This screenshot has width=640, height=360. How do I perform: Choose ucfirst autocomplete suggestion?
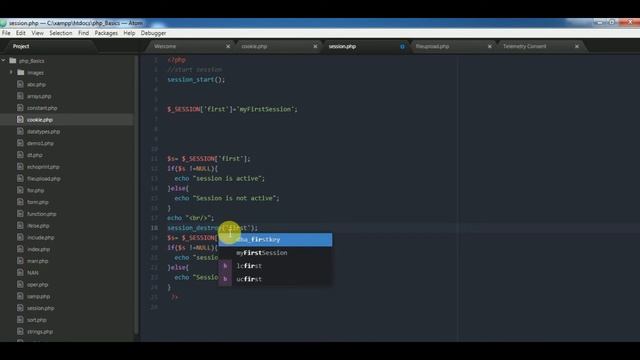(x=276, y=279)
